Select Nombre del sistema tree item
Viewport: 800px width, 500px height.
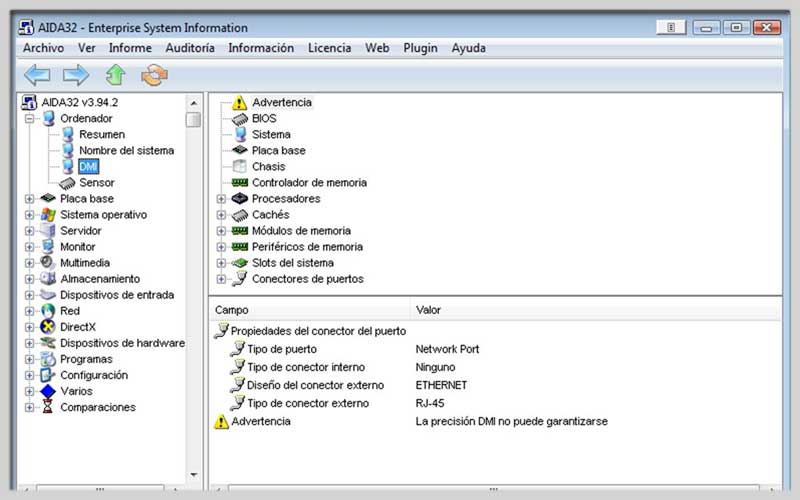[127, 151]
